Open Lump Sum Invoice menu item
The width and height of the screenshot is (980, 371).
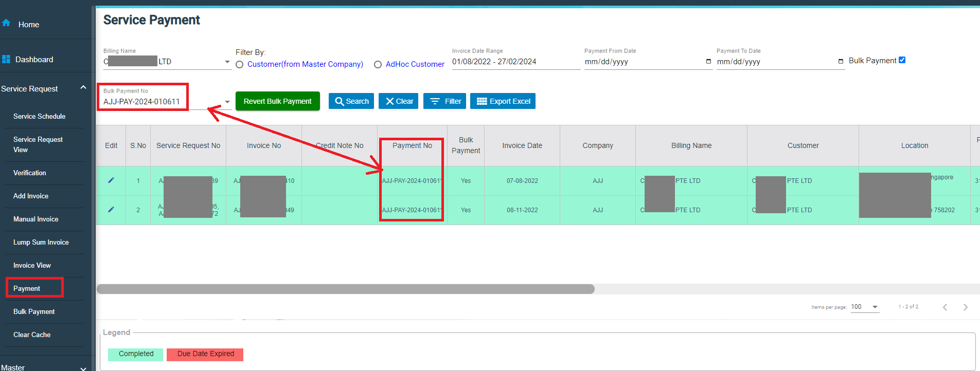tap(41, 242)
